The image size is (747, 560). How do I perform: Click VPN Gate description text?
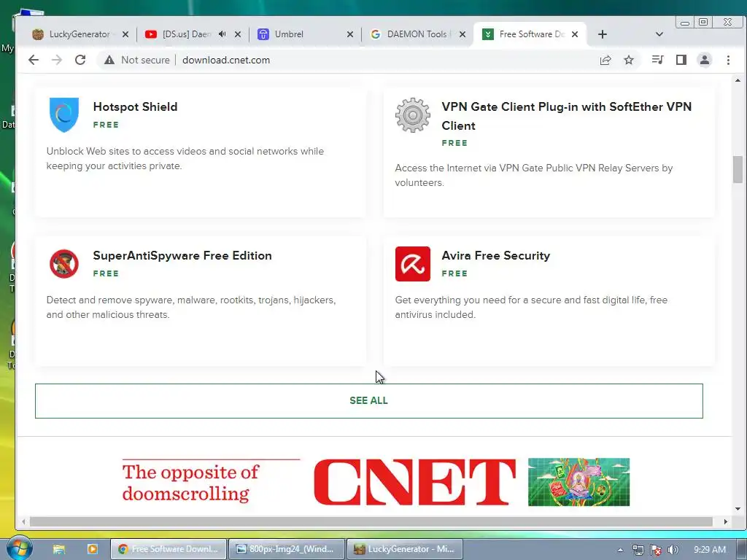tap(533, 175)
